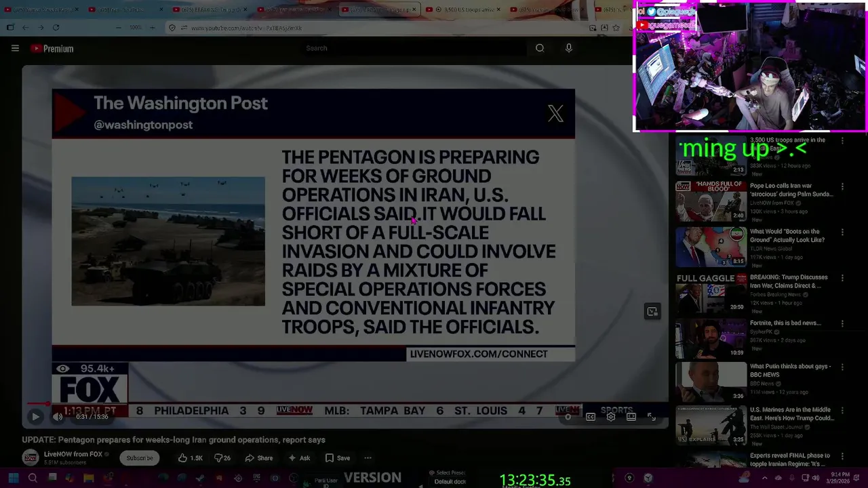
Task: Open the YouTube hamburger guide menu
Action: (15, 48)
